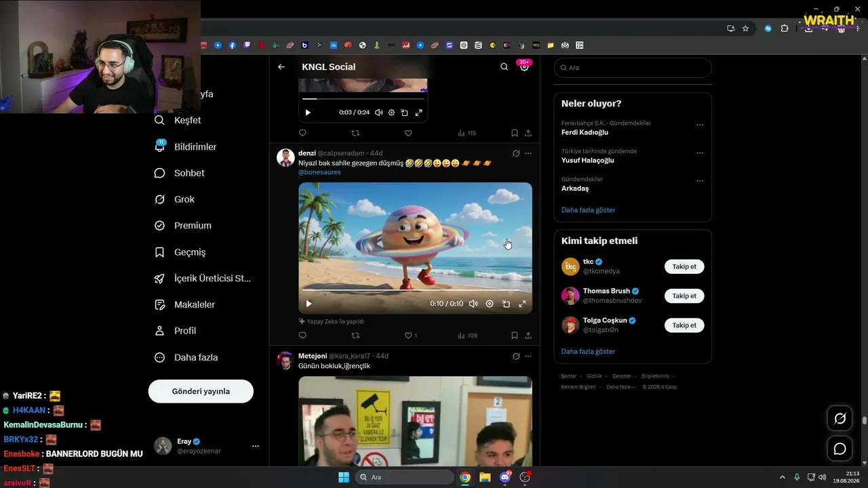Expand the footer Daha fazla menu
The width and height of the screenshot is (868, 488).
621,387
